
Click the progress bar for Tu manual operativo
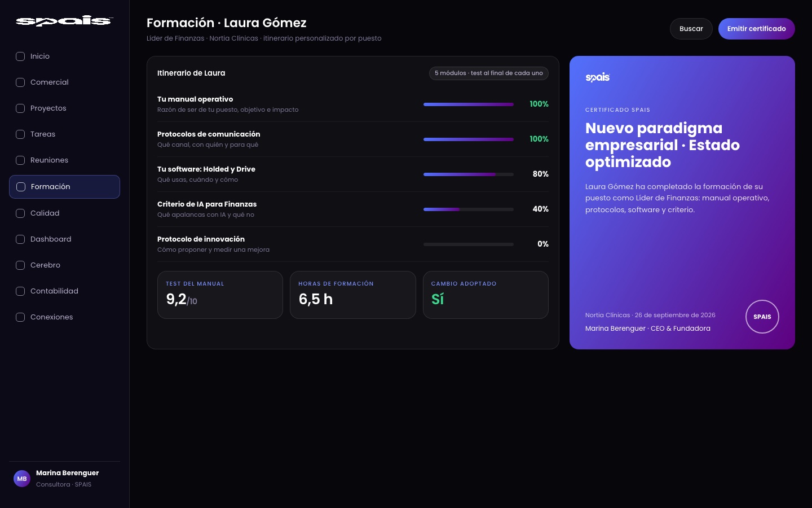(469, 104)
